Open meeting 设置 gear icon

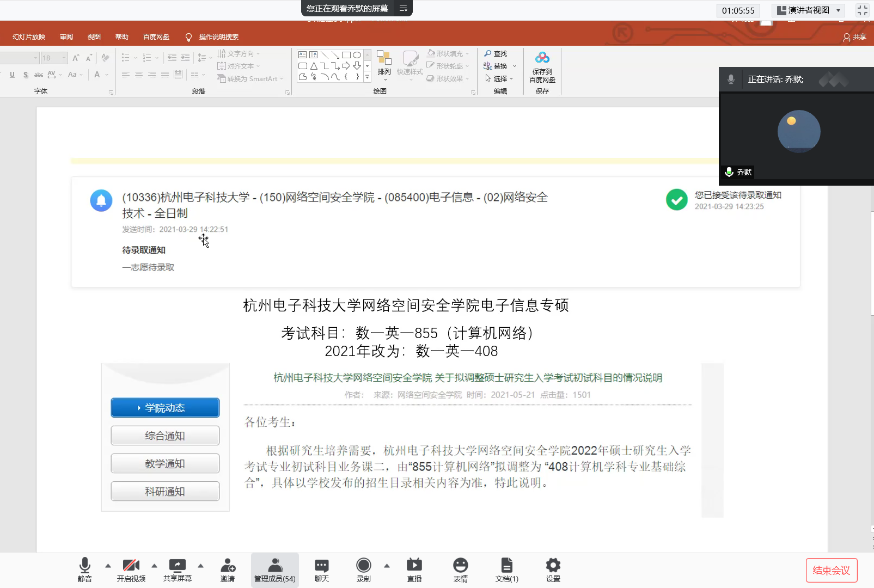pos(553,569)
